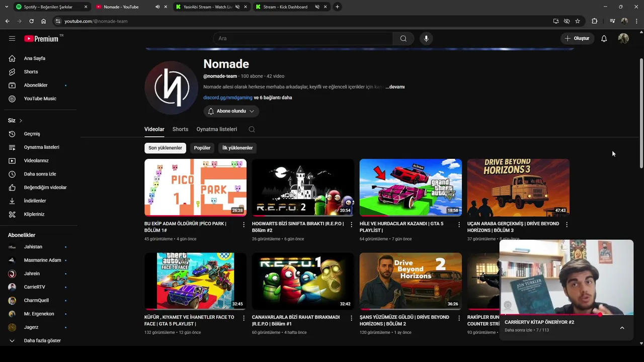Viewport: 644px width, 362px height.
Task: Collapse the miniplayer playlist chevron
Action: tap(622, 328)
